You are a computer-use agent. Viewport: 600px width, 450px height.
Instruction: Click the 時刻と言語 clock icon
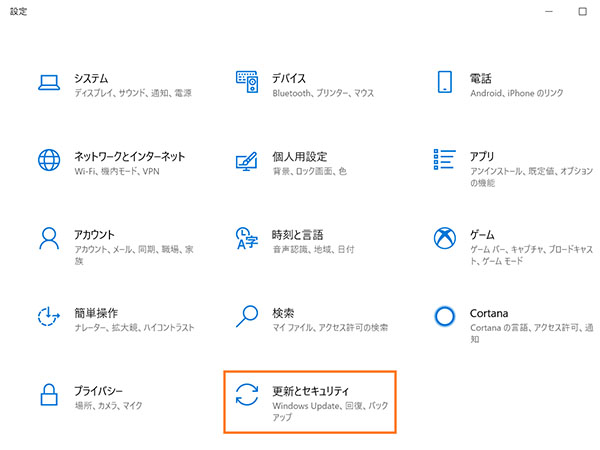point(247,238)
